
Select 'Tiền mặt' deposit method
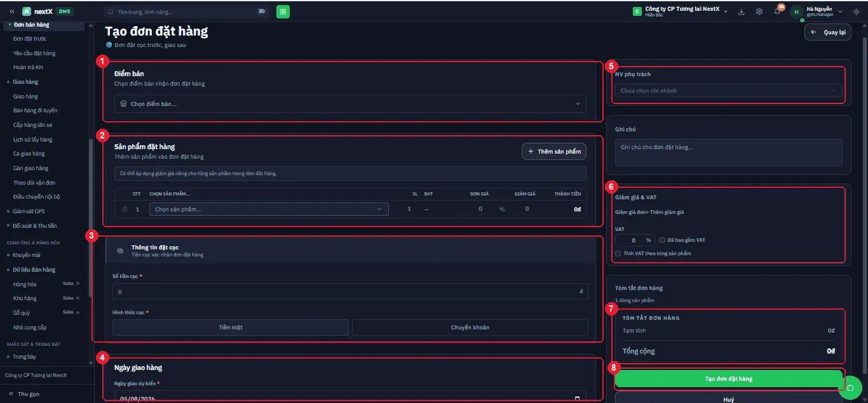[231, 327]
